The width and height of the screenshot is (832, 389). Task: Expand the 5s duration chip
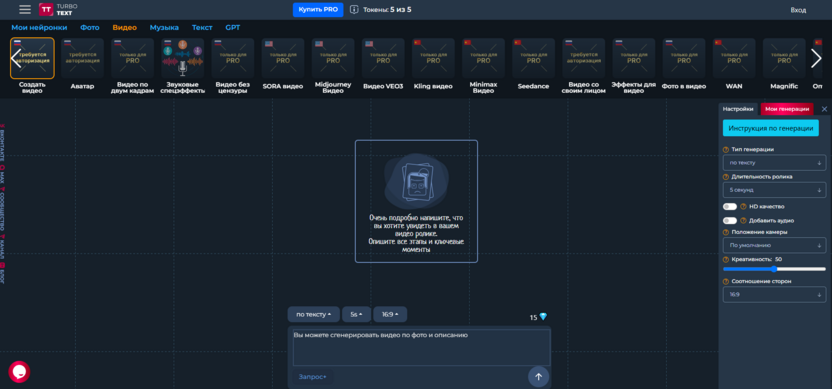[357, 314]
